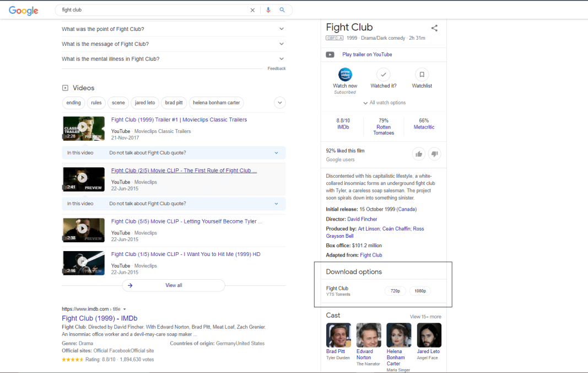588x373 pixels.
Task: Expand All watch options
Action: tap(384, 103)
